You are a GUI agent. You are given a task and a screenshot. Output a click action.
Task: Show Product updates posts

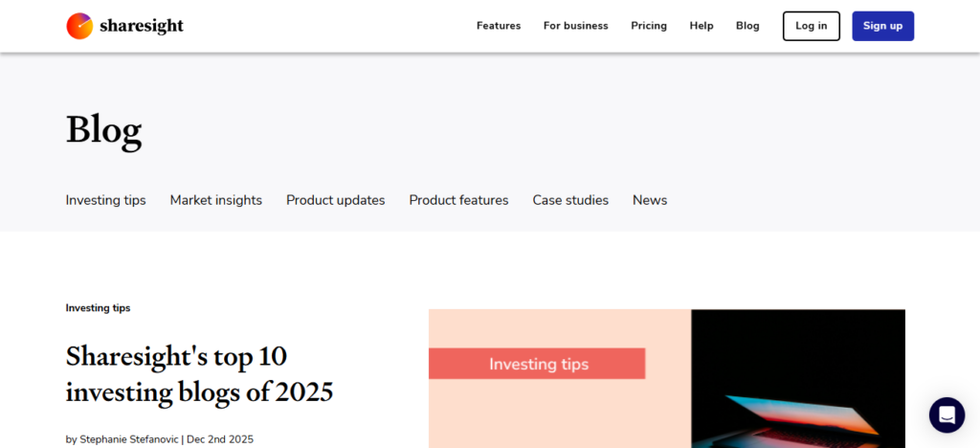tap(336, 200)
